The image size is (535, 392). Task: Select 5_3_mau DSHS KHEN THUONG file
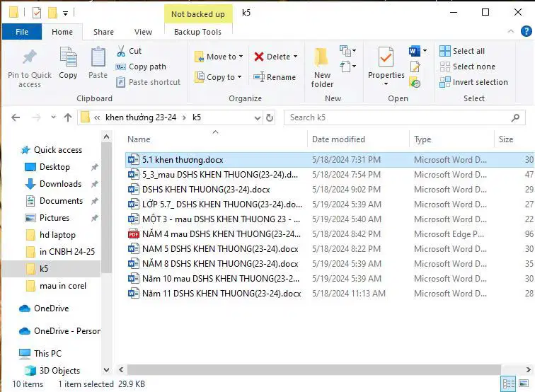click(x=330, y=175)
